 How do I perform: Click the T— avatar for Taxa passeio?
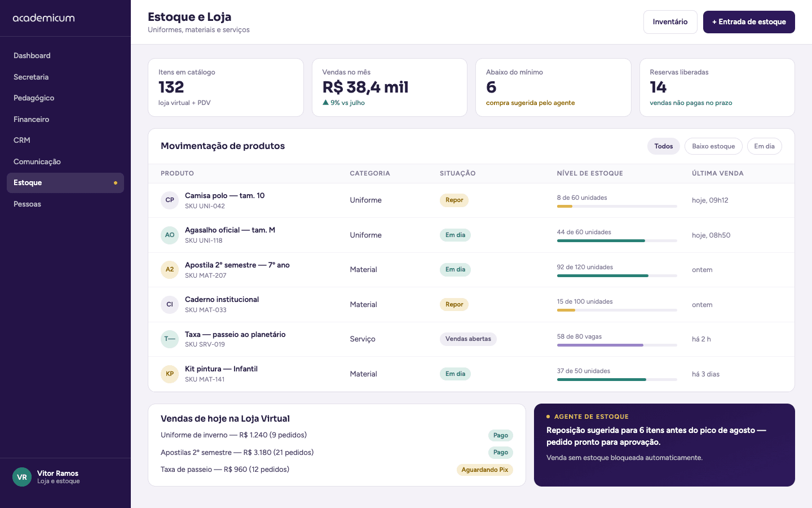tap(170, 339)
